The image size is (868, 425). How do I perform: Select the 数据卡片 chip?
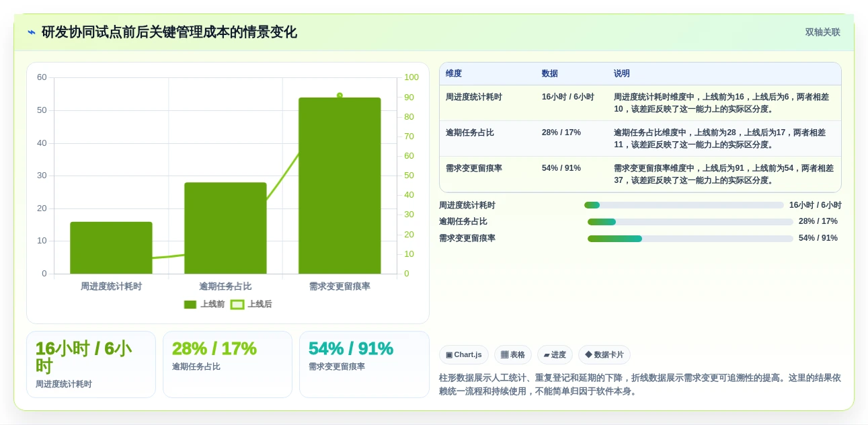click(604, 355)
